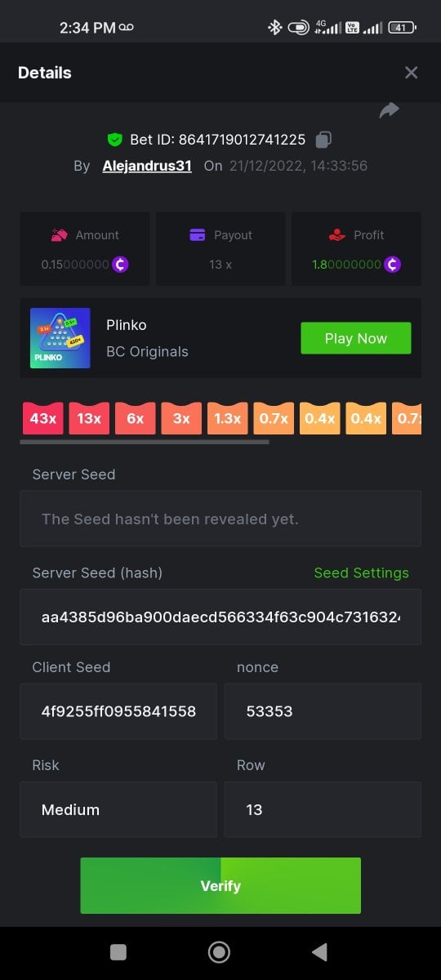The image size is (441, 980).
Task: Select the 13x multiplier swatch
Action: coord(89,418)
